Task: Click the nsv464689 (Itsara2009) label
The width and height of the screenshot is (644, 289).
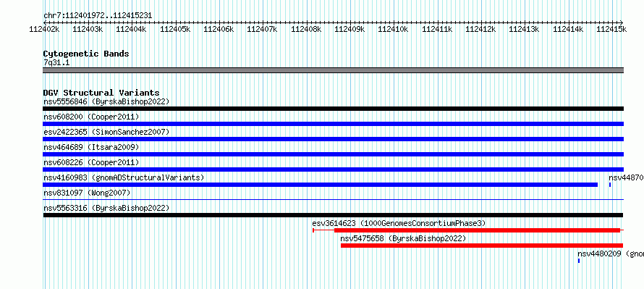Action: (91, 147)
